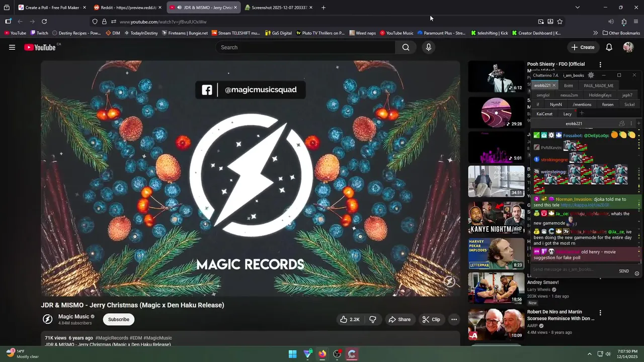Select the Lacy tab in Chatterino
Screen dimensions: 644x362
[x=568, y=114]
